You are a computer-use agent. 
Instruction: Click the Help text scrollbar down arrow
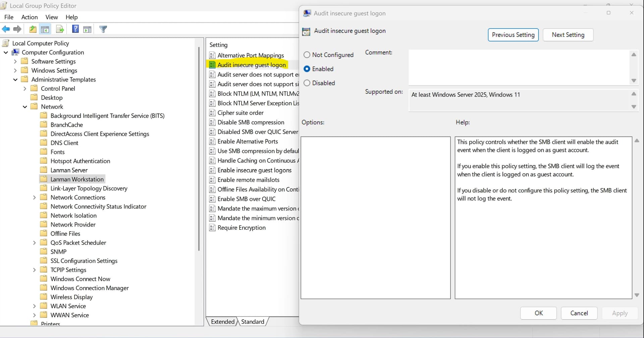pyautogui.click(x=637, y=295)
